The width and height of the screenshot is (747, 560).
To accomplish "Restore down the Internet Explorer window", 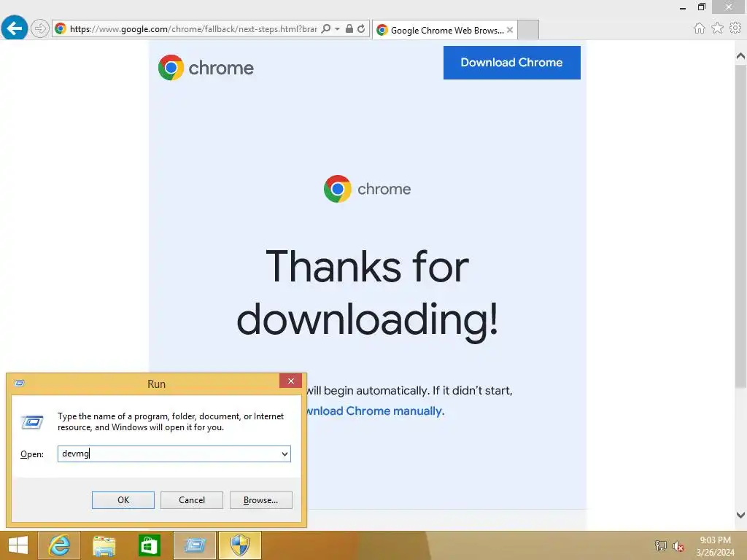I will (701, 7).
